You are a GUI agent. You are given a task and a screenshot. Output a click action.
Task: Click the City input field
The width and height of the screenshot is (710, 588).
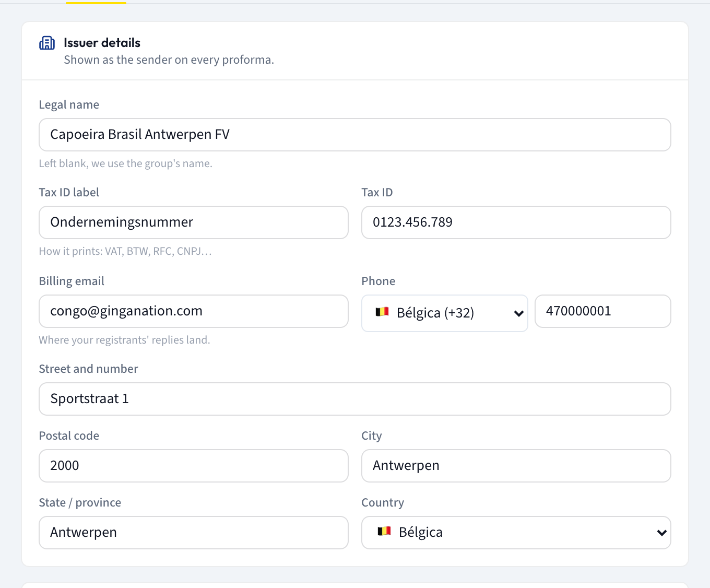tap(516, 466)
